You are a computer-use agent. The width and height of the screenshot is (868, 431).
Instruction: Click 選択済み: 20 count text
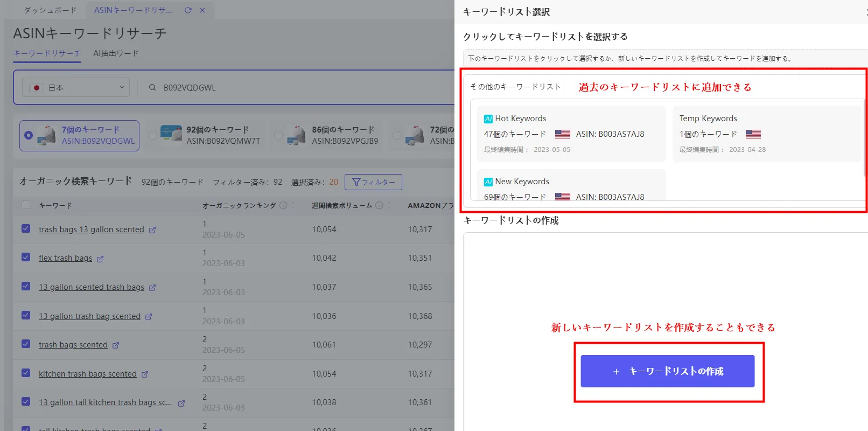tap(314, 182)
